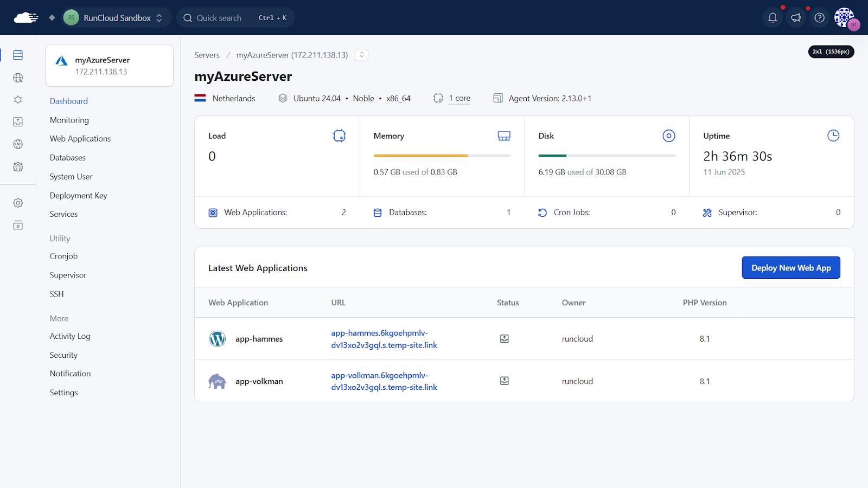The width and height of the screenshot is (868, 488).
Task: Open the user avatar account menu
Action: [x=845, y=18]
